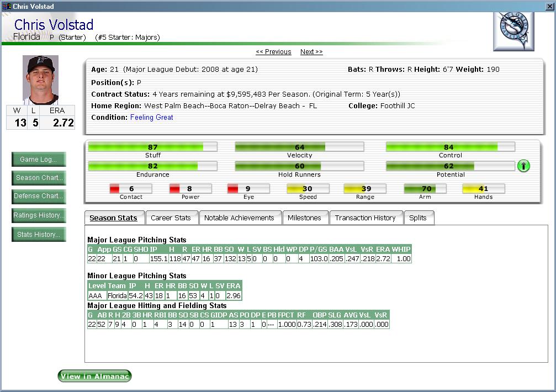Screen dimensions: 556x392
Task: Open Ratings History
Action: pos(39,215)
